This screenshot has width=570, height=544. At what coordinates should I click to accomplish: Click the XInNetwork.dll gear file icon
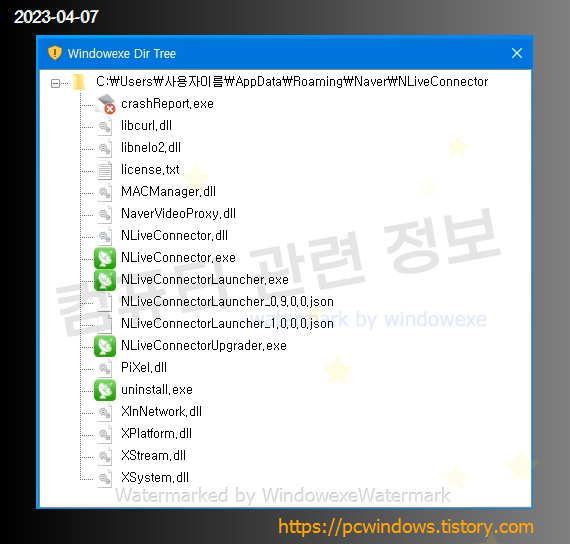(105, 412)
